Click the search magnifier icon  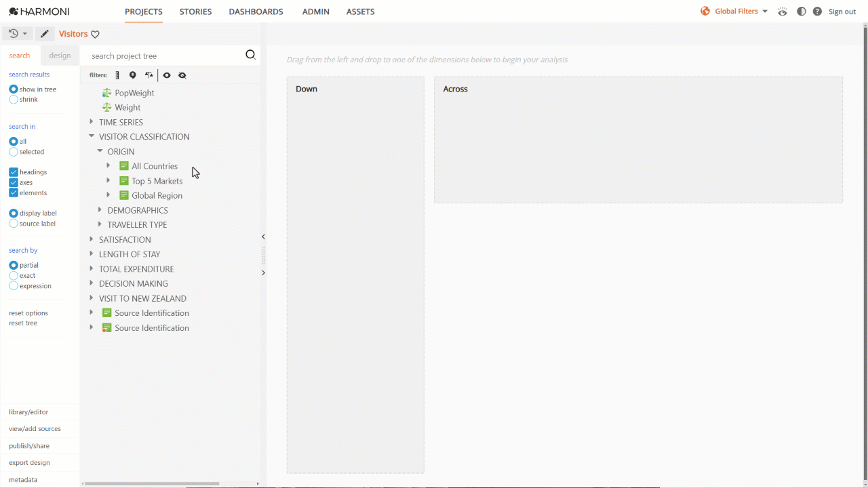250,55
